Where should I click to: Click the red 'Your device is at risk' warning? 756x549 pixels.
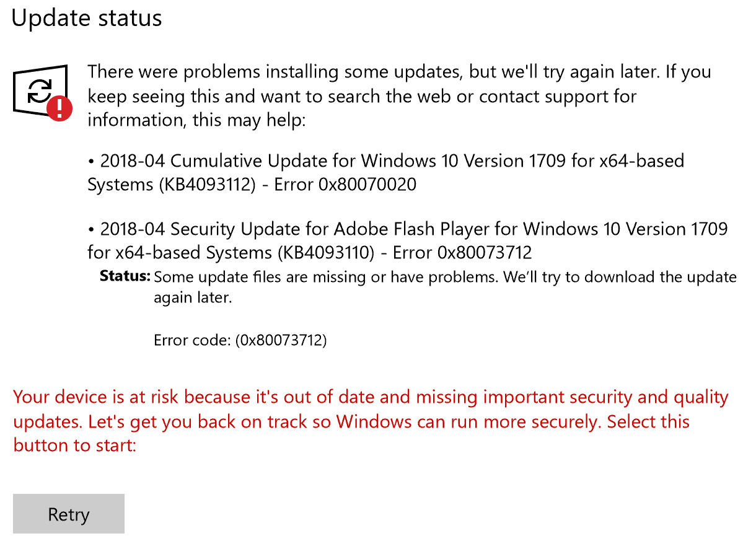(371, 421)
